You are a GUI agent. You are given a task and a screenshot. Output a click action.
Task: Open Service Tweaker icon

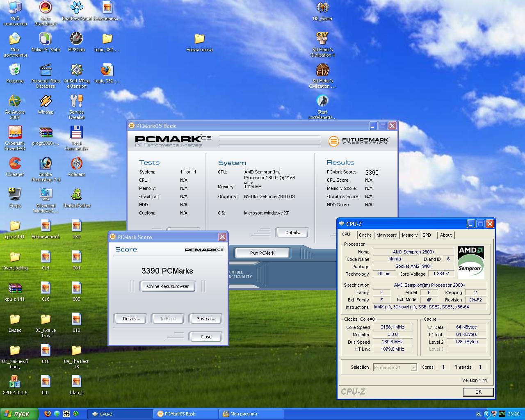point(76,107)
